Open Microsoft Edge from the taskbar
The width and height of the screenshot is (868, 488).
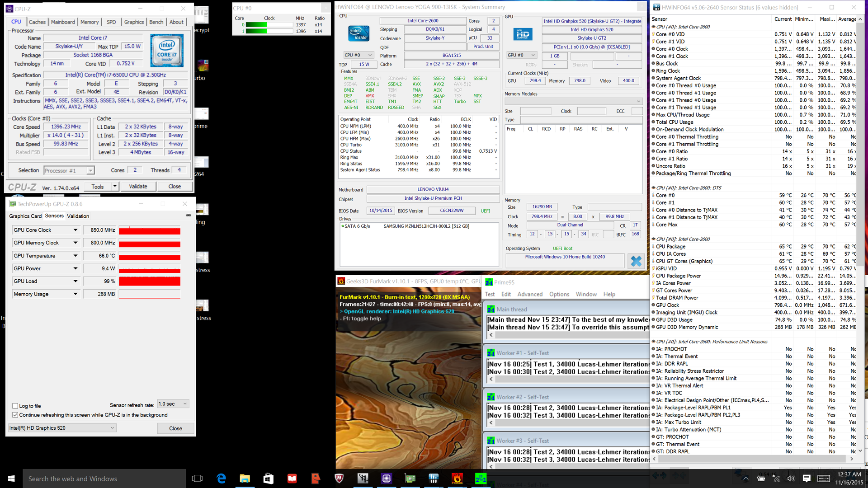[222, 479]
